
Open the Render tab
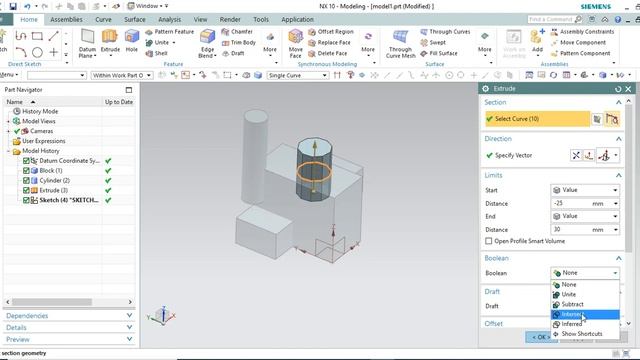coord(230,20)
